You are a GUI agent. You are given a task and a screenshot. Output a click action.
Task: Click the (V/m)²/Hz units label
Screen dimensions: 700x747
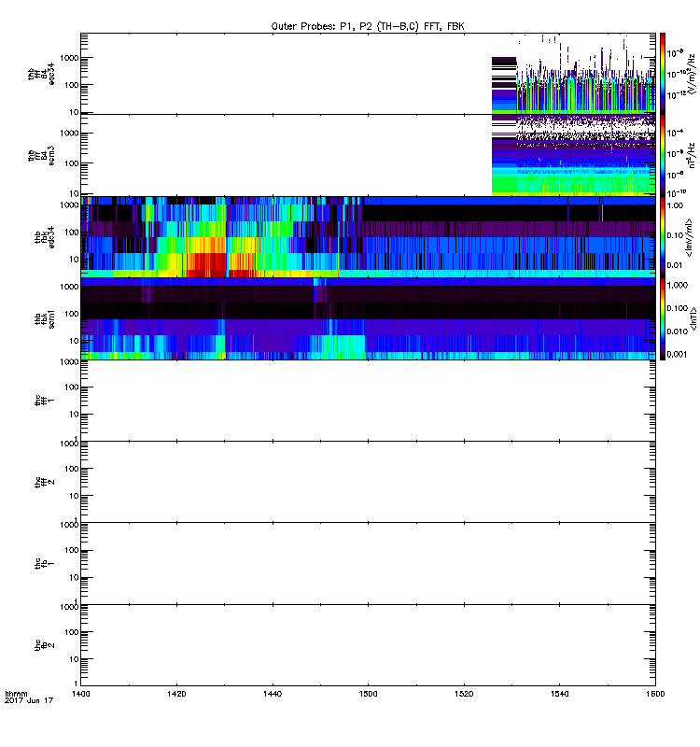point(693,74)
